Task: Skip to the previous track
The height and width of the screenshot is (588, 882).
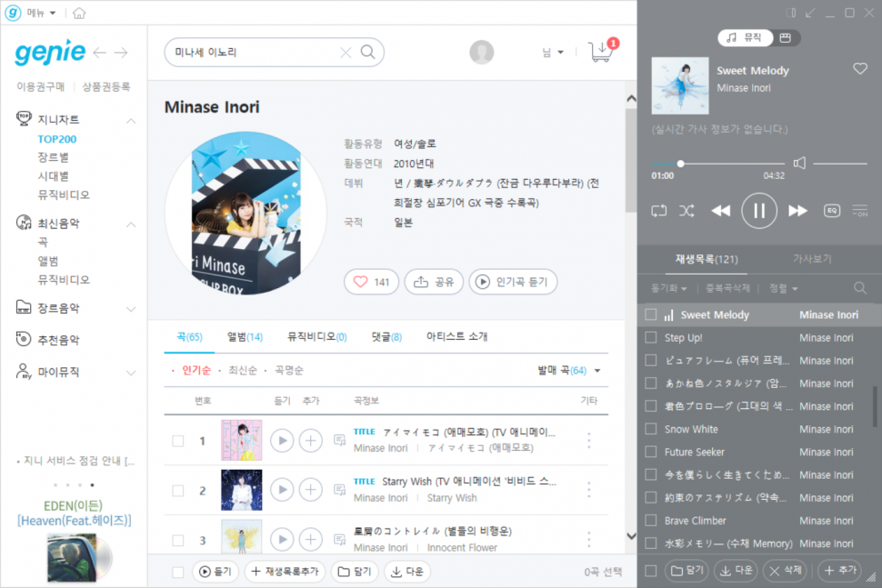Action: [x=720, y=211]
